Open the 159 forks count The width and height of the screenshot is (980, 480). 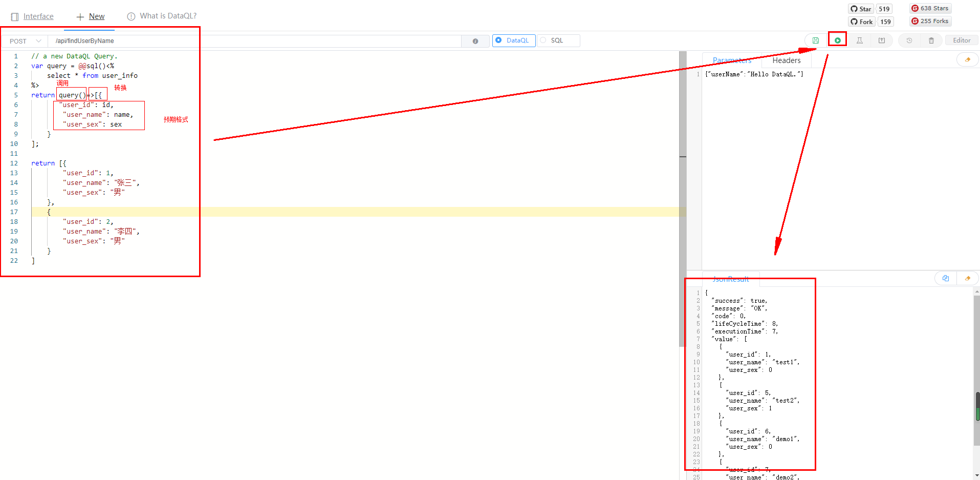886,22
